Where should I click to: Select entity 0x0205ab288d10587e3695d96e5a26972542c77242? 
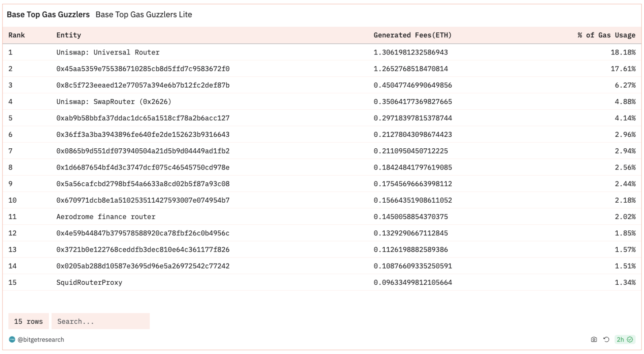(143, 266)
